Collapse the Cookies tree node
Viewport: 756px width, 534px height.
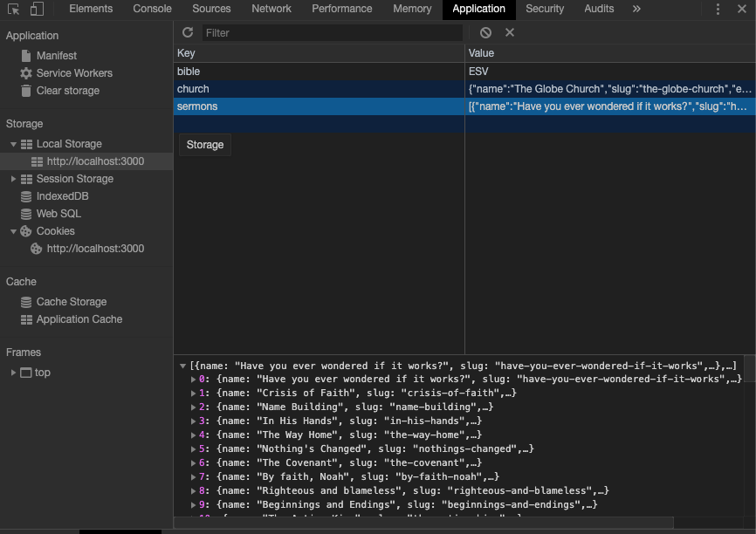click(13, 231)
